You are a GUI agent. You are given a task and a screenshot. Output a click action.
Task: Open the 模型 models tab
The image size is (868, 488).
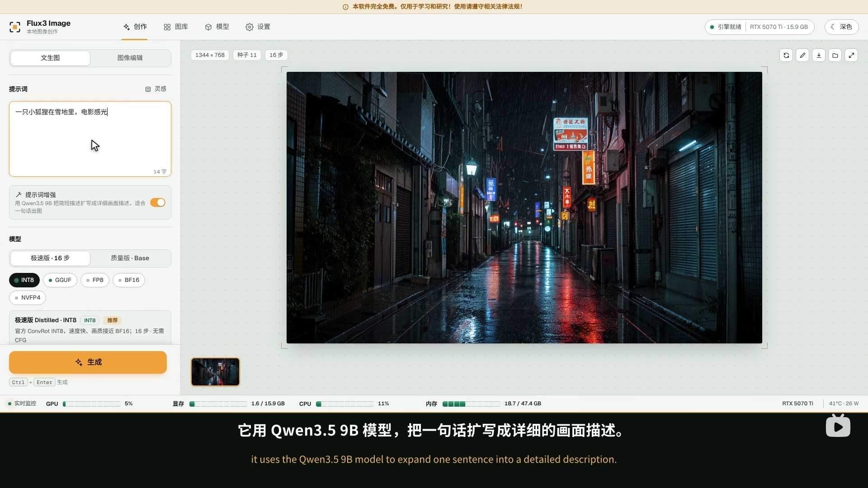pos(217,27)
